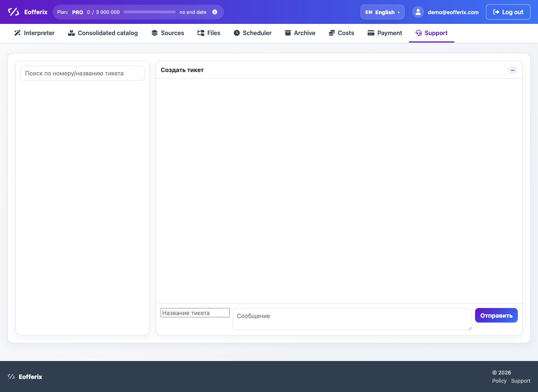Click the footer Eofferix logo
The width and height of the screenshot is (538, 392).
point(25,377)
